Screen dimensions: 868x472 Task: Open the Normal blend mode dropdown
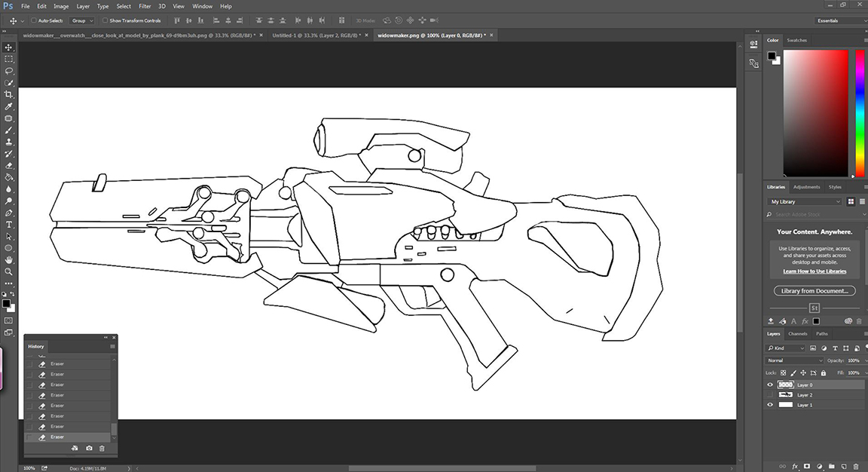795,360
